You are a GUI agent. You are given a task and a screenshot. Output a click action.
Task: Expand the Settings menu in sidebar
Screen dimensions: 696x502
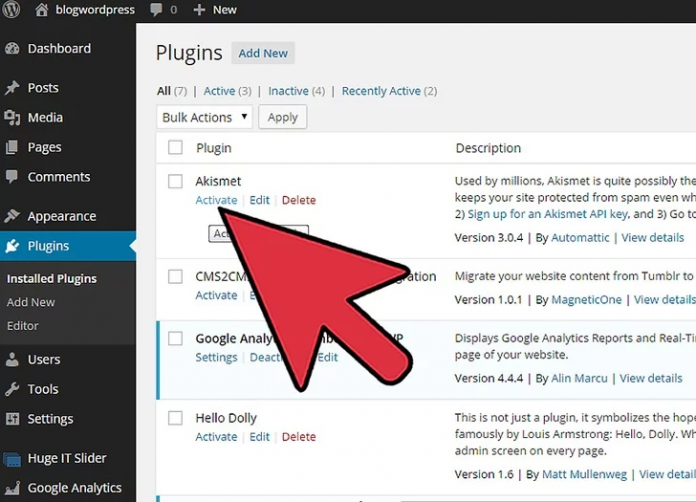[x=50, y=419]
